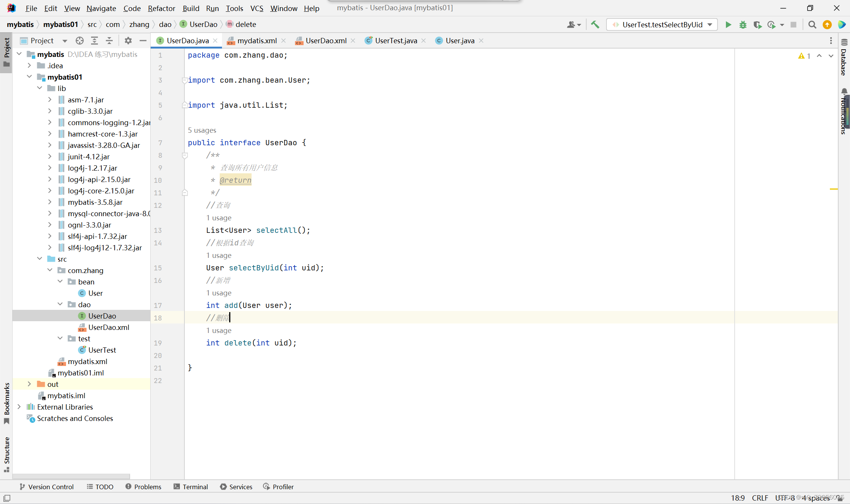850x504 pixels.
Task: Open UserTest.testSelectByUid run configuration dropdown
Action: [x=662, y=25]
